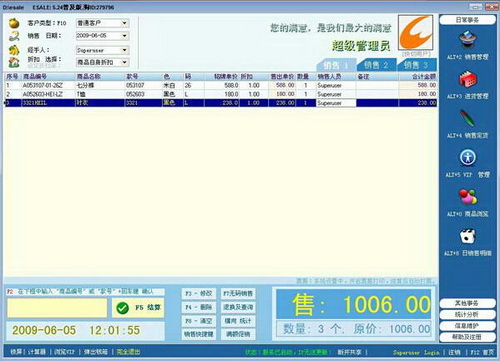This screenshot has height=361, width=500.
Task: Click 浏览VIP in the bottom bar
Action: (64, 352)
